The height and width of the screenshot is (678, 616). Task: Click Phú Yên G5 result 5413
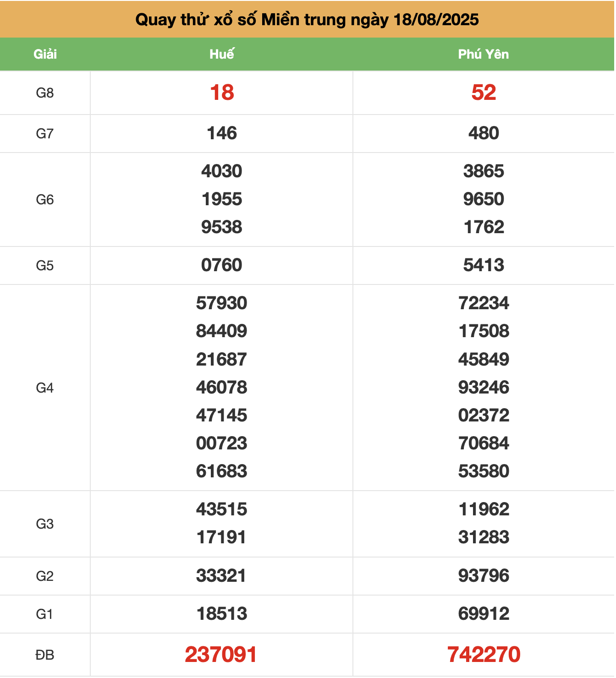[x=484, y=265]
